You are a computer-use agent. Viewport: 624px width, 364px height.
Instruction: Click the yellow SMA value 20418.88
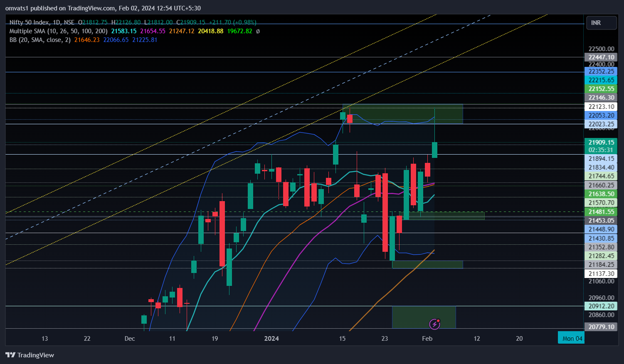[x=211, y=31]
